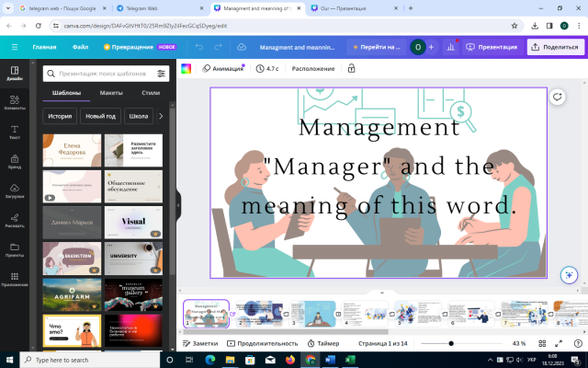Open the Uploads panel in sidebar

click(x=15, y=190)
